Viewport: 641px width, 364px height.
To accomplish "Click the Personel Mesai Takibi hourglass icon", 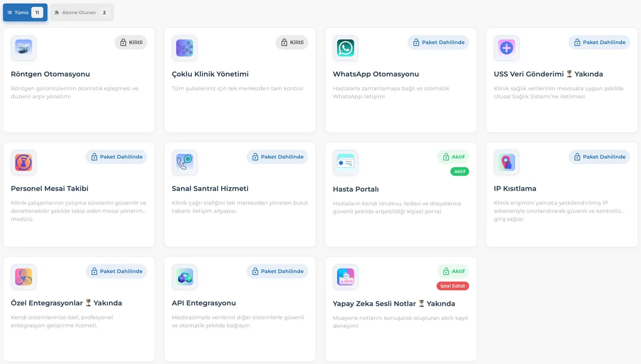I will pyautogui.click(x=24, y=162).
